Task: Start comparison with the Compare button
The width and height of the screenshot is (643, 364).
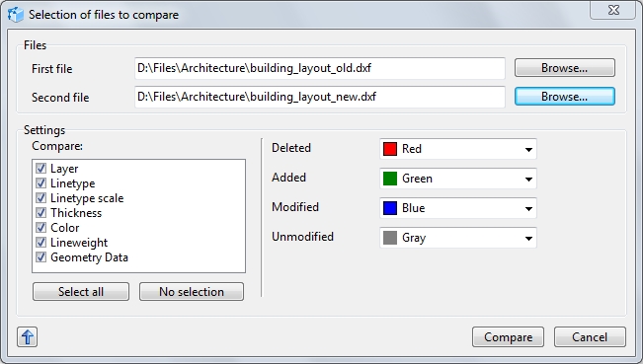Action: pyautogui.click(x=508, y=337)
